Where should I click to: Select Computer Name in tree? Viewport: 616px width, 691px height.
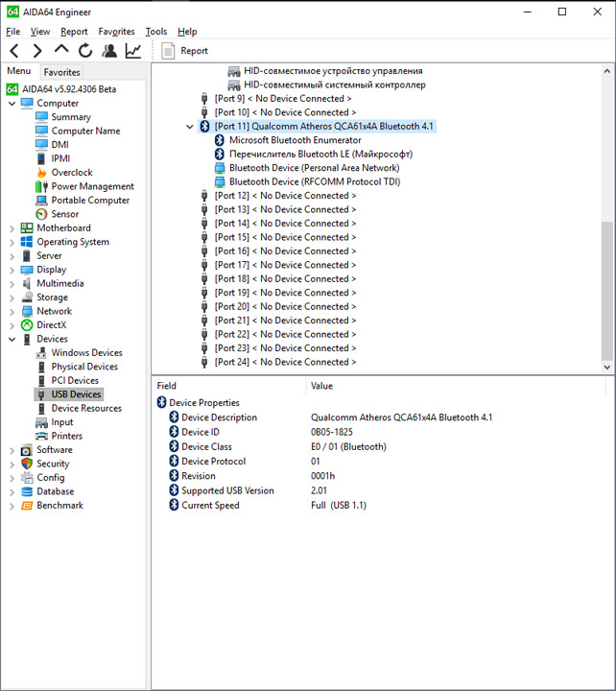85,131
